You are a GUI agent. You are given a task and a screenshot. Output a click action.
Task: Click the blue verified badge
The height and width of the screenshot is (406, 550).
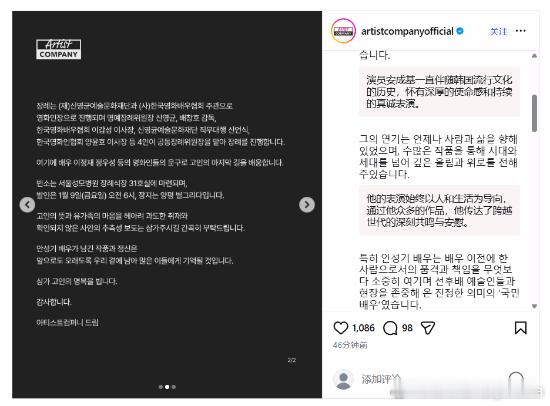460,31
